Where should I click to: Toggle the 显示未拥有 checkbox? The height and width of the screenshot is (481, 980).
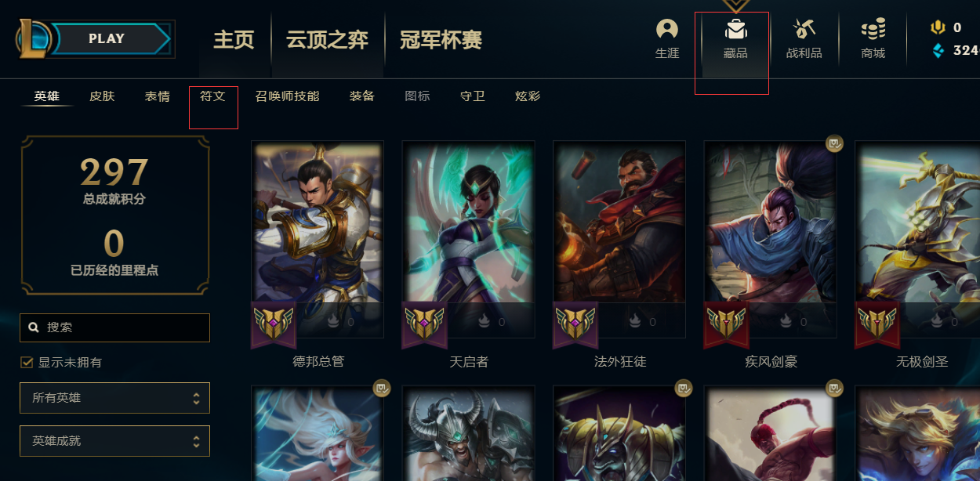pos(27,362)
